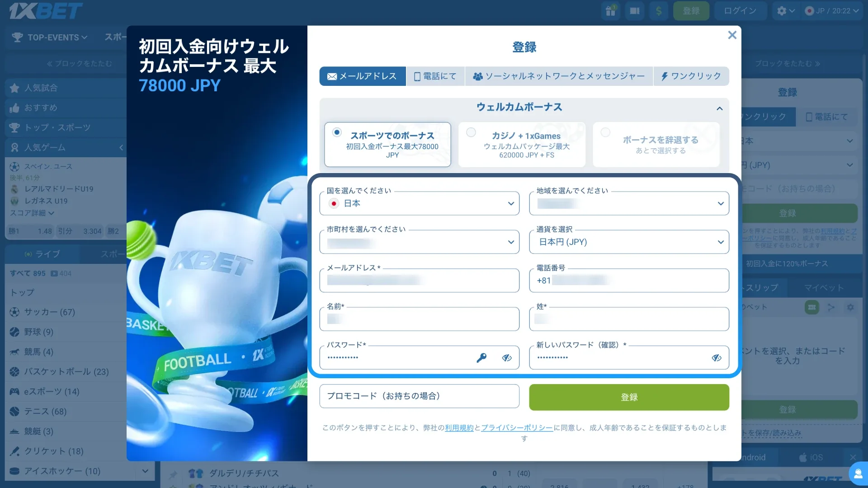
Task: Click the cricket bat icon beside クリケット (18)
Action: (14, 451)
